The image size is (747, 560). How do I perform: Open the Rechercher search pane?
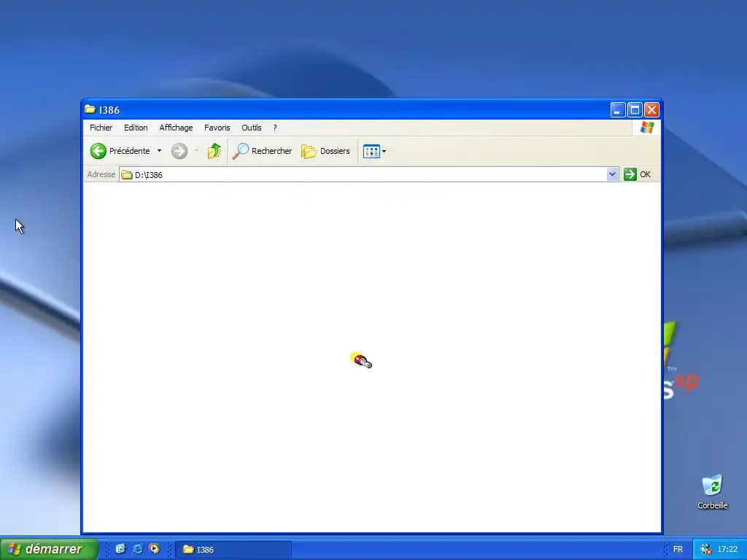(262, 151)
